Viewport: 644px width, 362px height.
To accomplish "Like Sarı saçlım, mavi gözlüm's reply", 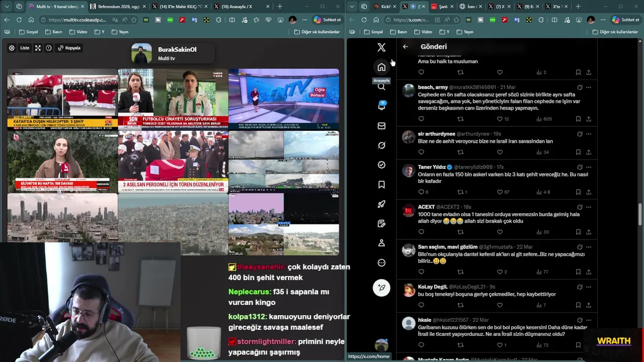I will click(x=500, y=272).
